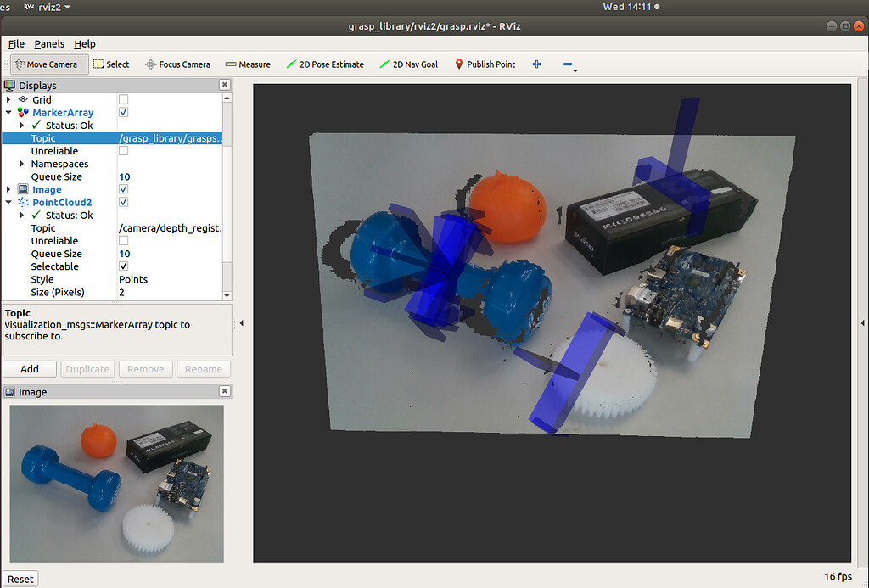Click the minus icon to remove a tool
Viewport: 869px width, 588px height.
(x=569, y=64)
